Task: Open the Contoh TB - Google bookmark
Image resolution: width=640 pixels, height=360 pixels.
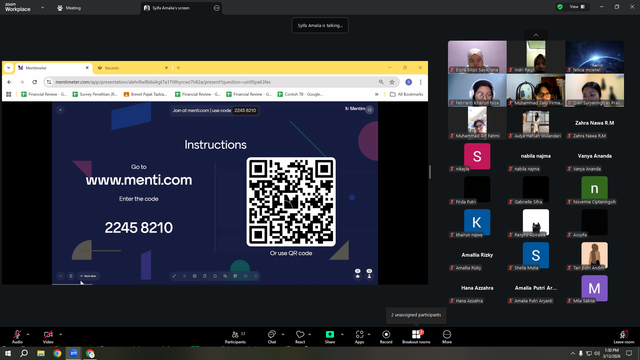Action: tap(300, 94)
